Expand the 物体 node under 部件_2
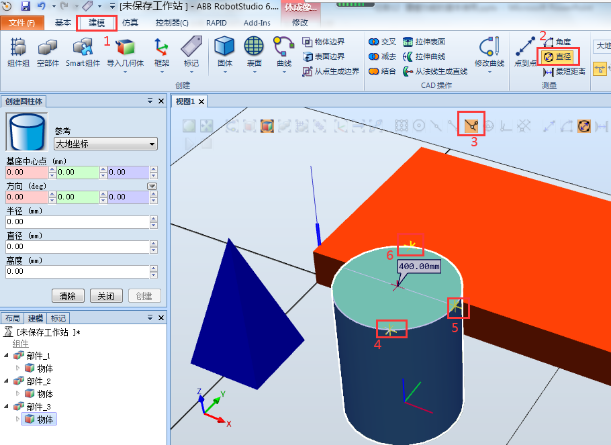The image size is (611, 445). coord(18,394)
